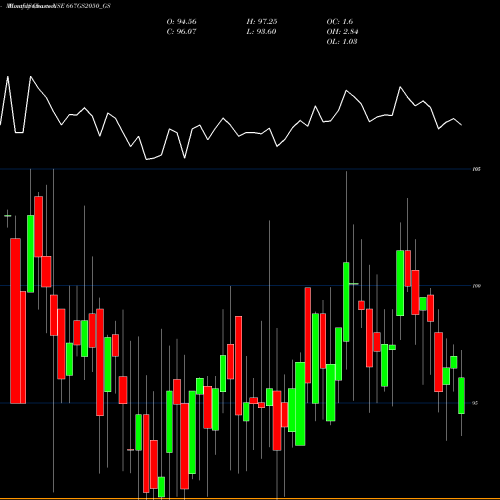Select the last green candlestick on the right
Image resolution: width=500 pixels, height=500 pixels.
461,396
